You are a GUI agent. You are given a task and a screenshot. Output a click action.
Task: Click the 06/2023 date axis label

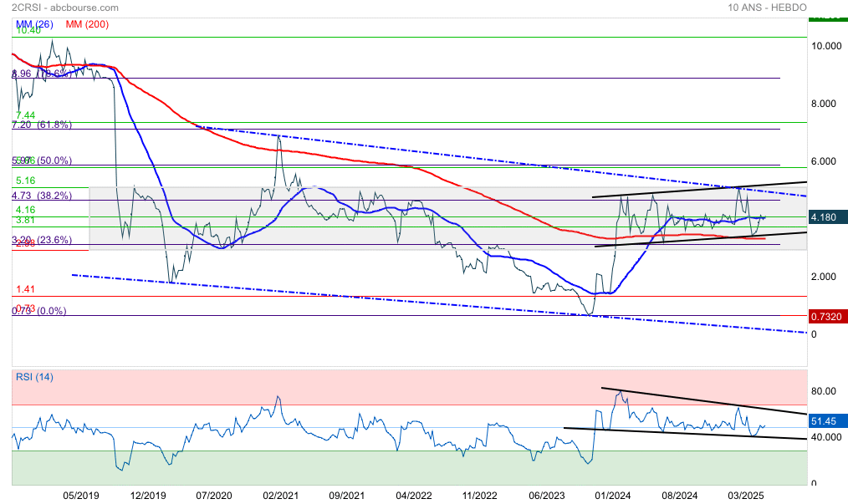pos(547,496)
